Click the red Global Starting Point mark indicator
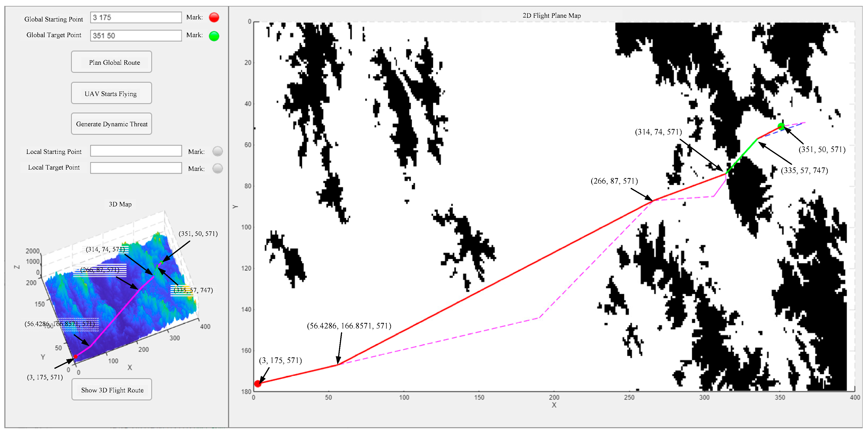Image resolution: width=868 pixels, height=433 pixels. coord(214,17)
